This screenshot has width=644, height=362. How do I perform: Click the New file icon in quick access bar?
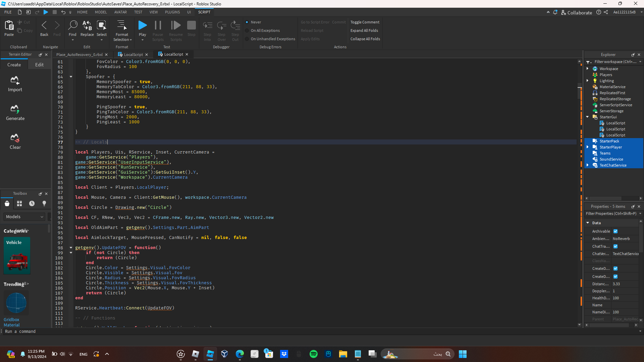[20, 12]
